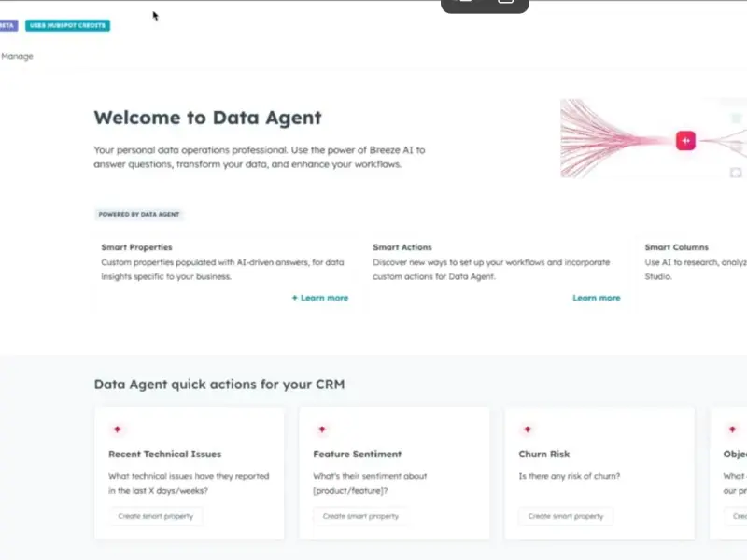Open Learn more under Smart Actions
Image resolution: width=747 pixels, height=560 pixels.
tap(596, 298)
